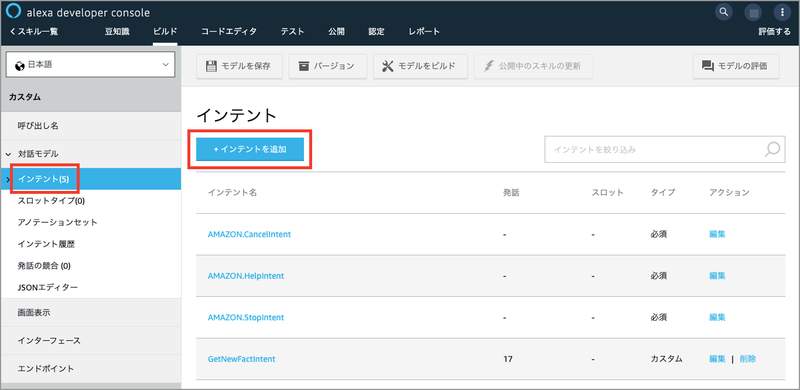The image size is (800, 390).
Task: Click the archive box icon on バージョン
Action: (304, 66)
